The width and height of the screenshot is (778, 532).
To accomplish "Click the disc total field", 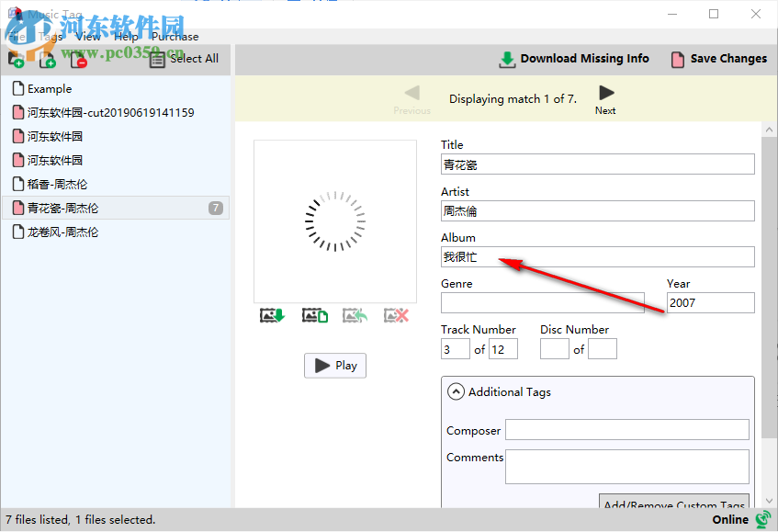I will [603, 349].
